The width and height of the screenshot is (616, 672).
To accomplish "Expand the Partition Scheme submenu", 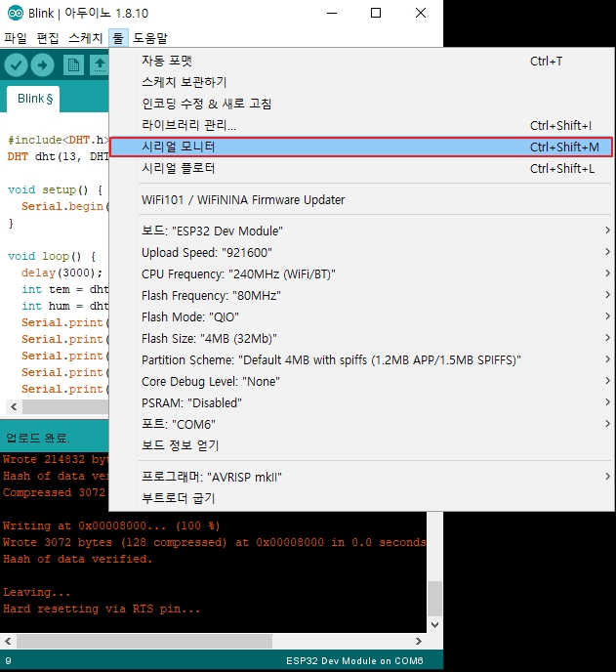I will 361,360.
